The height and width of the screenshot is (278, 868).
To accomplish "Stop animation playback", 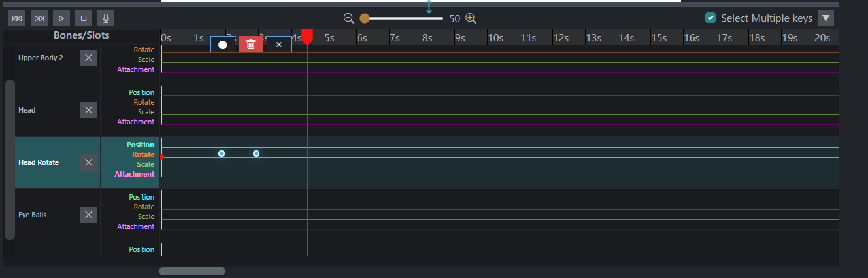I will (84, 18).
